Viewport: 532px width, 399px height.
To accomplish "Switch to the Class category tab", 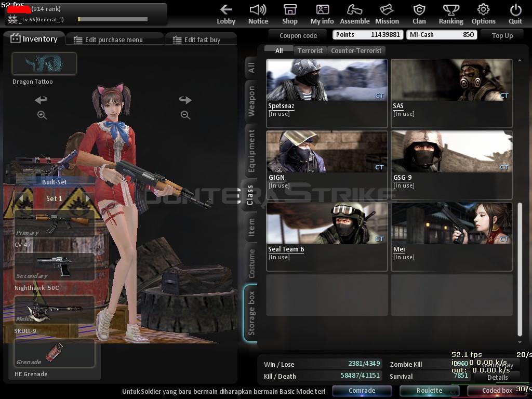I will [250, 195].
